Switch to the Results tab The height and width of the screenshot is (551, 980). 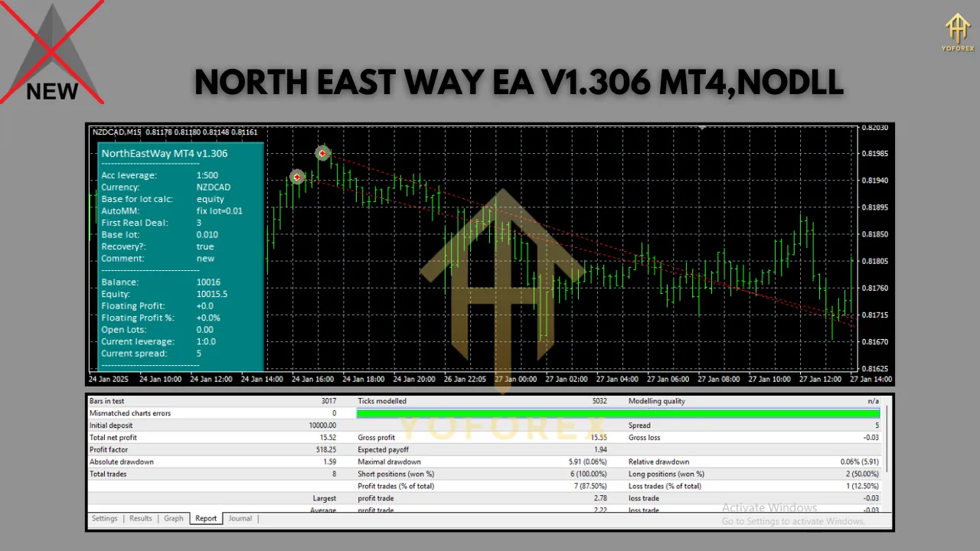141,518
